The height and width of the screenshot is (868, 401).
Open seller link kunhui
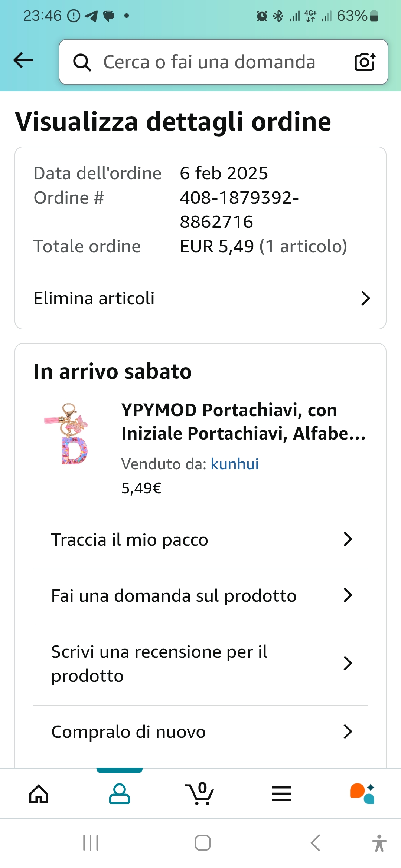pyautogui.click(x=235, y=464)
